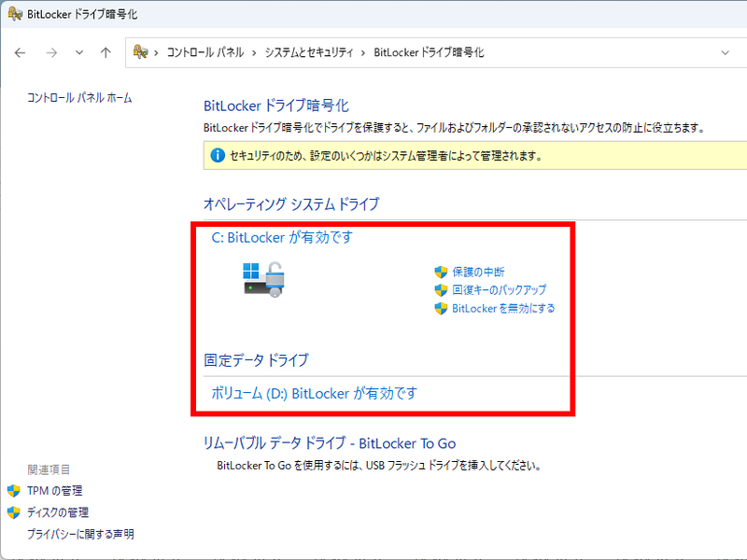
Task: Click the info icon in yellow banner
Action: point(218,155)
